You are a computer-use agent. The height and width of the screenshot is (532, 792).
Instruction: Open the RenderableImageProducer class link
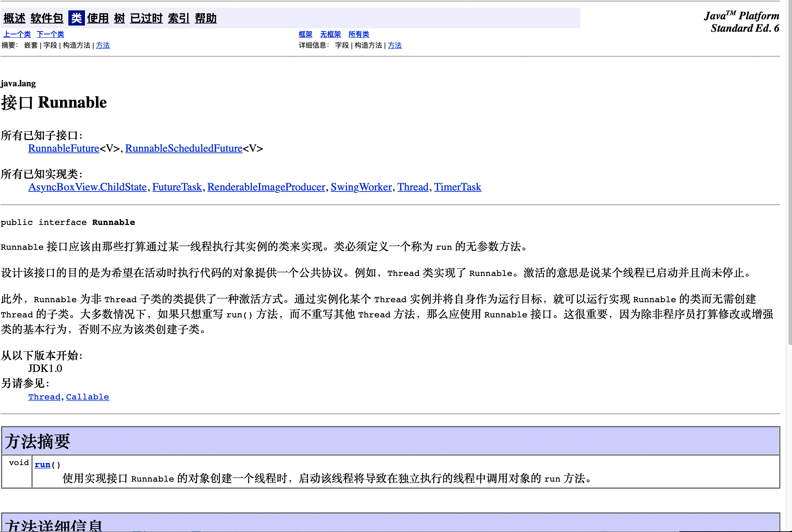[x=266, y=187]
